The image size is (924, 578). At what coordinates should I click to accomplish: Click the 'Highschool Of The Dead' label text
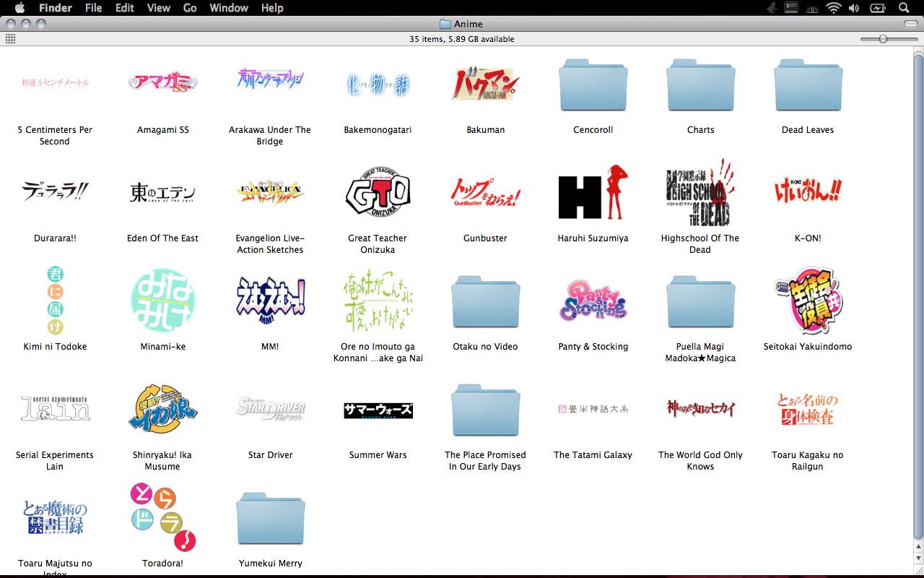[700, 244]
